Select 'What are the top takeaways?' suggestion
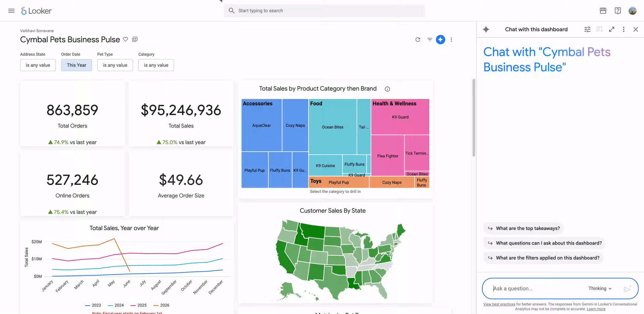Viewport: 644px width, 314px height. coord(524,228)
